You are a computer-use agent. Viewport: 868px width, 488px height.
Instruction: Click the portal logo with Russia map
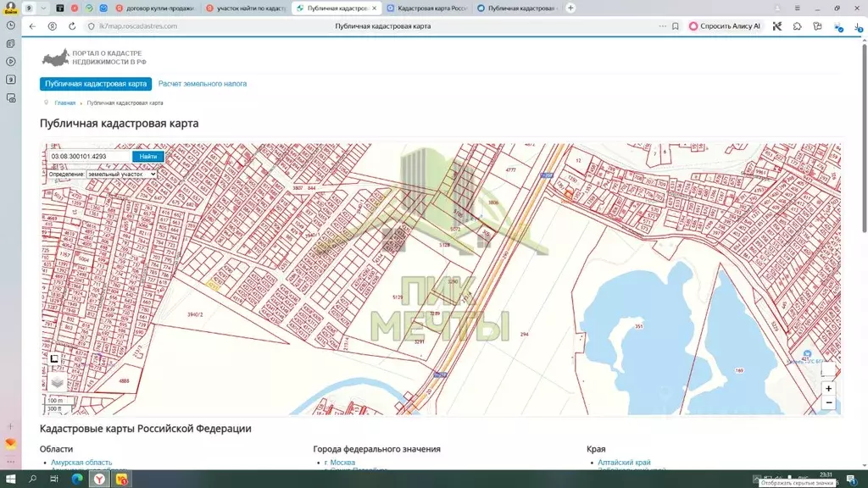[x=56, y=58]
